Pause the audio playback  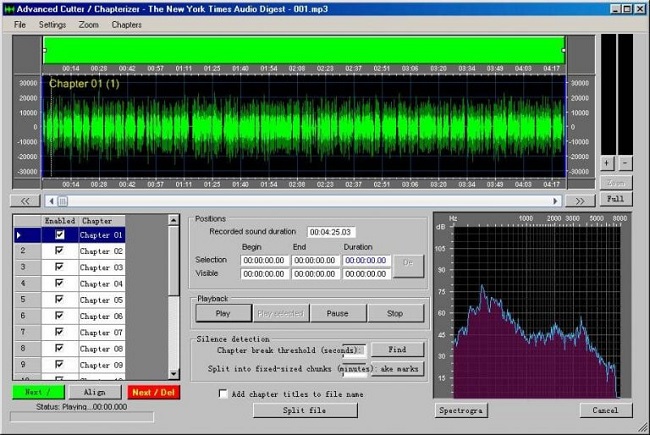(x=338, y=313)
